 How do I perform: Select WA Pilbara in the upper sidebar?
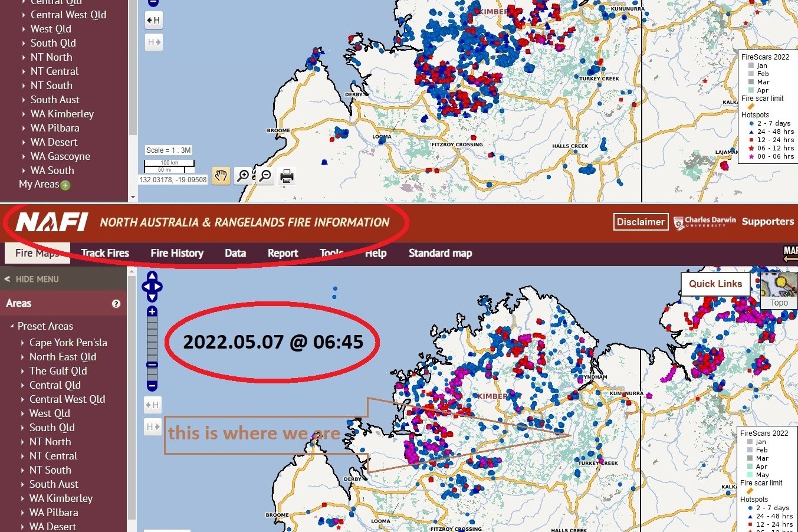[x=55, y=128]
